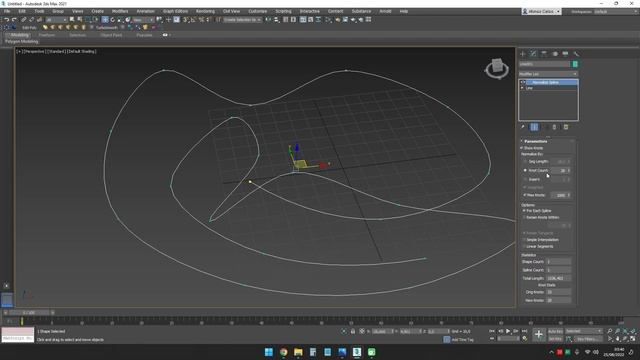Image resolution: width=640 pixels, height=360 pixels.
Task: Toggle the Retain Knots Within checkbox
Action: [x=524, y=218]
